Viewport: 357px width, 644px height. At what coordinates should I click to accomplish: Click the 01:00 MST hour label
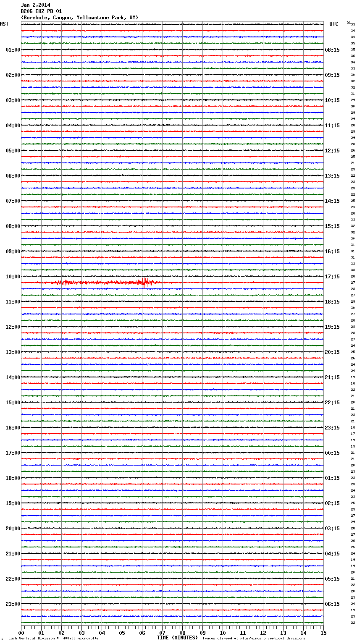point(13,50)
